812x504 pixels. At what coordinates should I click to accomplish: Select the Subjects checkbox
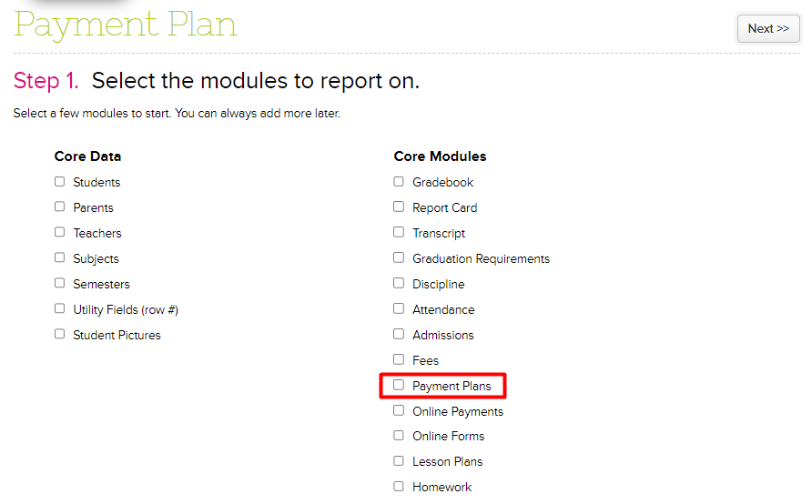(x=60, y=258)
